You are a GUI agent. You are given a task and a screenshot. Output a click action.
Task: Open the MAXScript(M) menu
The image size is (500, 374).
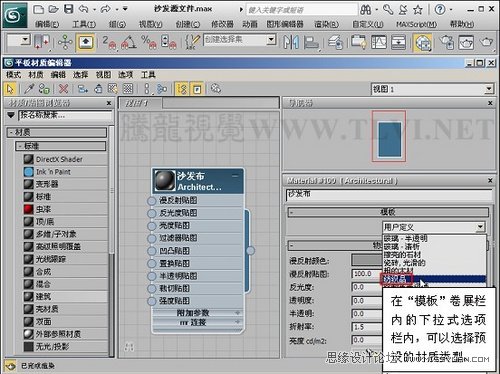(416, 24)
